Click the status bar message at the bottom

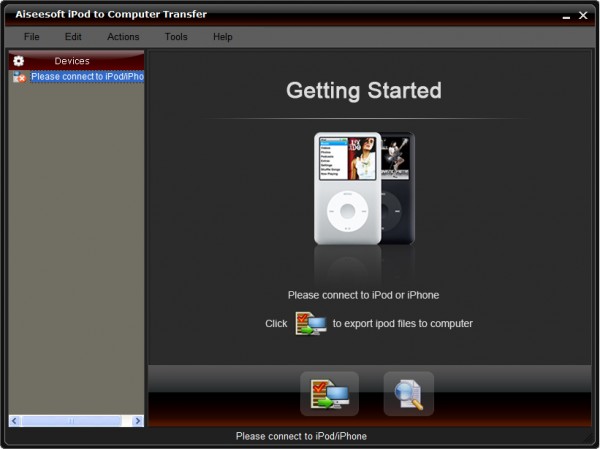click(301, 436)
